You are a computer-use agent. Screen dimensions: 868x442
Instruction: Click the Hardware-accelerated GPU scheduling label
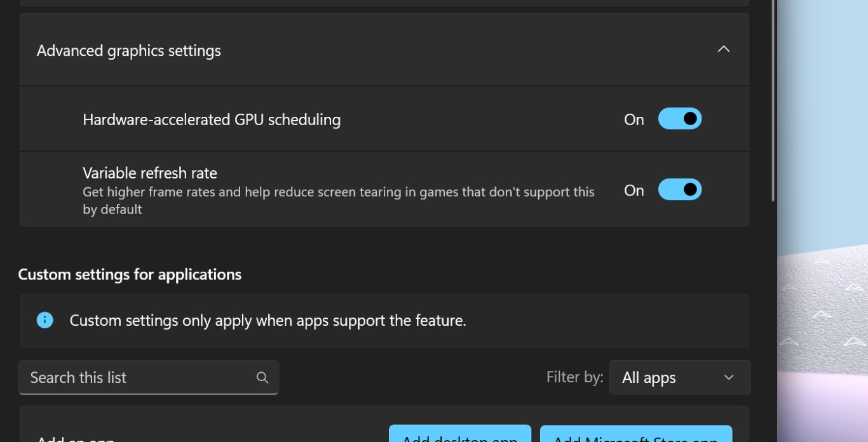click(212, 119)
